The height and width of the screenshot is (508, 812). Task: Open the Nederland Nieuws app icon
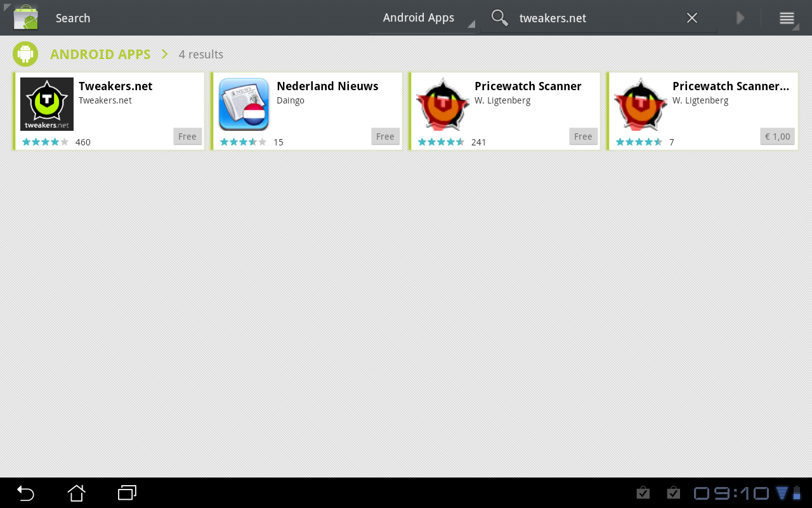point(244,104)
